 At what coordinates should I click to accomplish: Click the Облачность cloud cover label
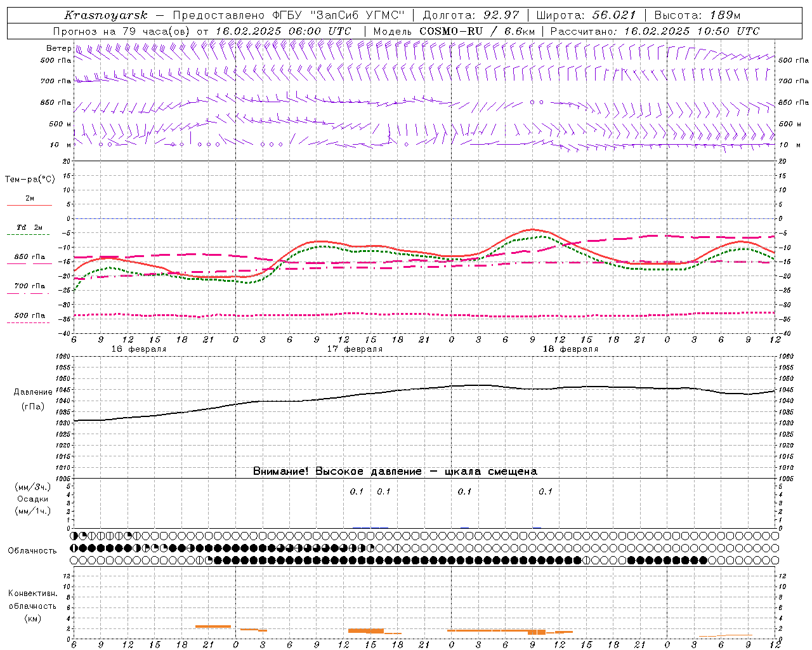click(x=32, y=550)
